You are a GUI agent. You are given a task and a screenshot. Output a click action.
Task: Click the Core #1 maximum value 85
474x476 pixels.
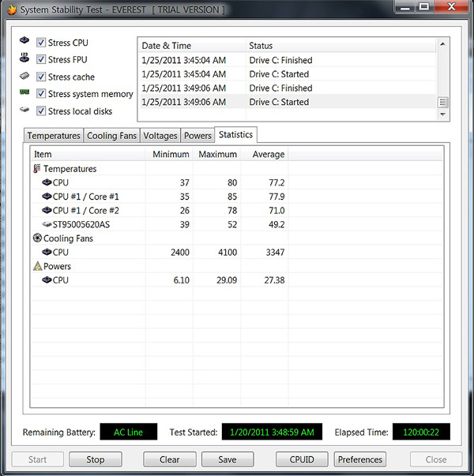click(232, 197)
